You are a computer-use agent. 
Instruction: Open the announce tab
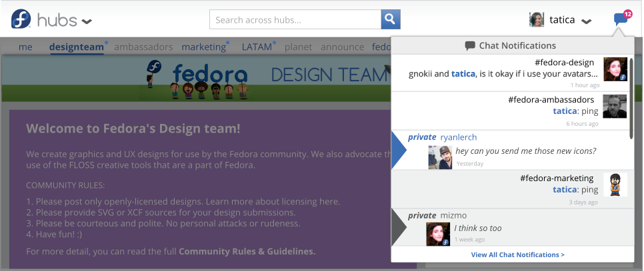click(x=343, y=47)
